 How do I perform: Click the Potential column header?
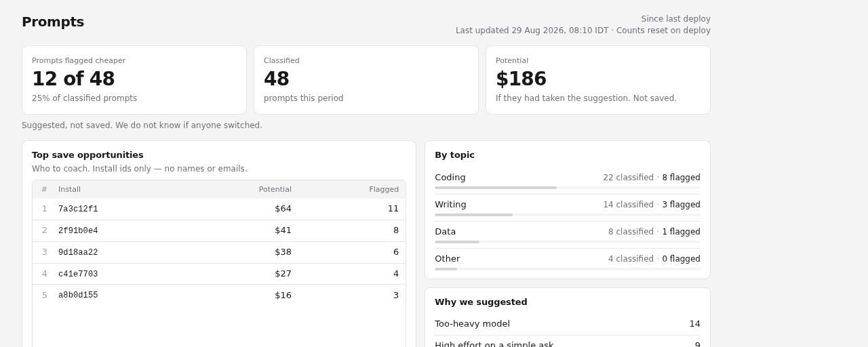(275, 190)
